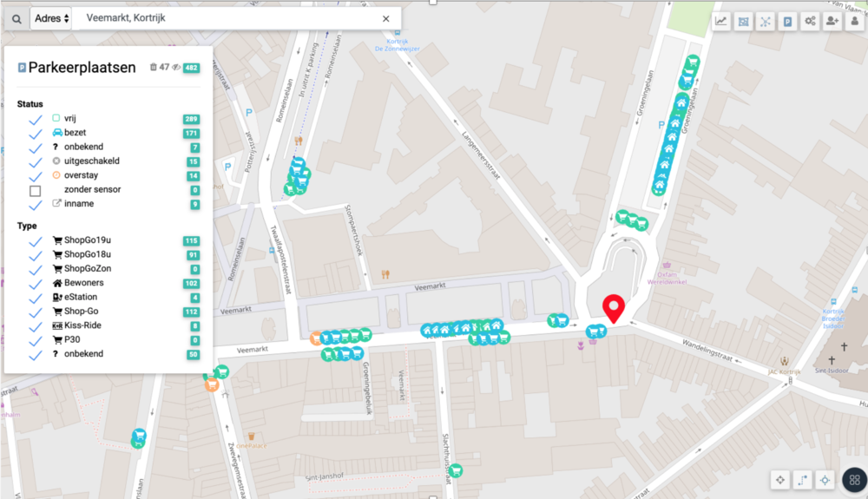Open the user profile icon
The width and height of the screenshot is (868, 499).
click(855, 22)
